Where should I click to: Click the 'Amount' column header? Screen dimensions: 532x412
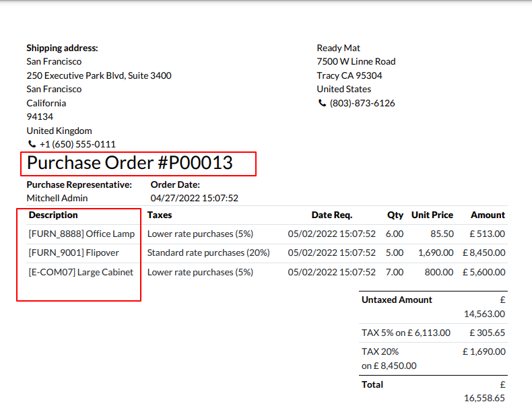tap(488, 215)
